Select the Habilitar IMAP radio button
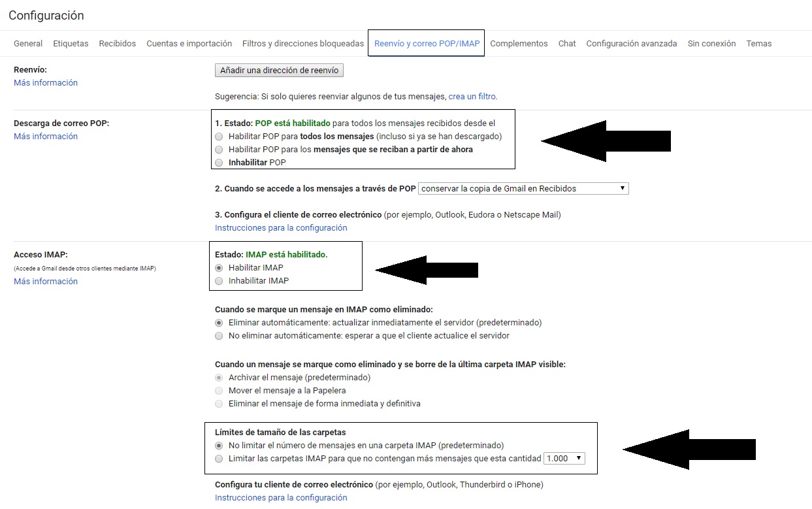 (x=219, y=268)
